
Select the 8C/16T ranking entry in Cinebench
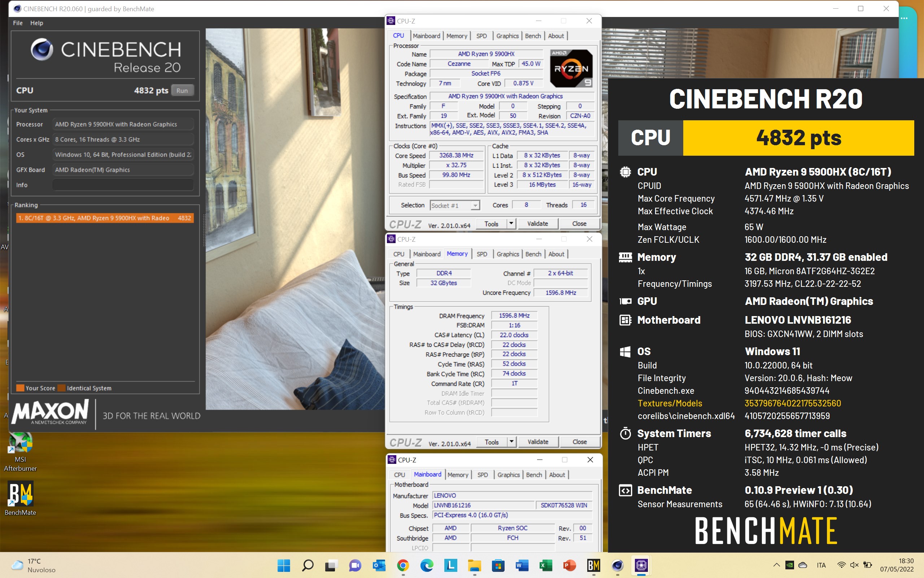point(105,218)
